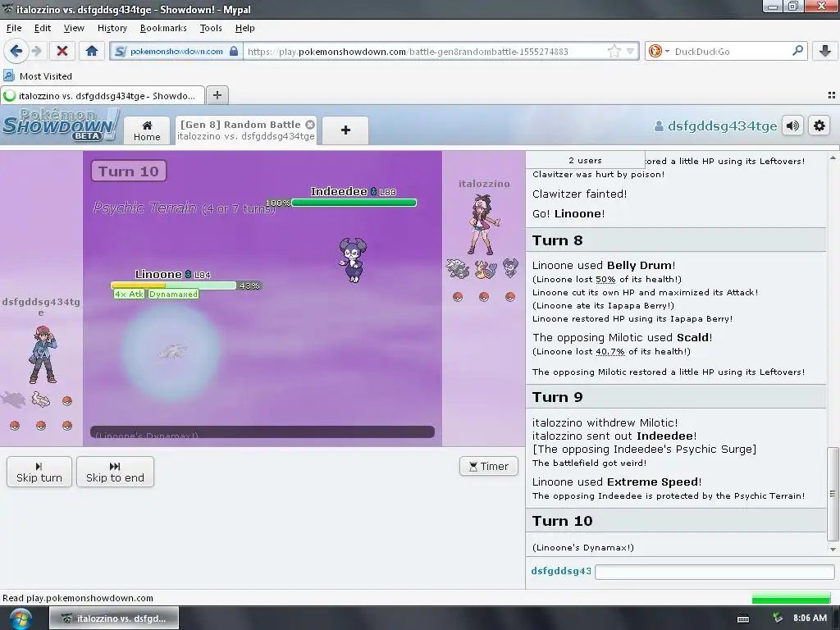Click the Windows Start button
This screenshot has height=630, width=840.
point(21,619)
